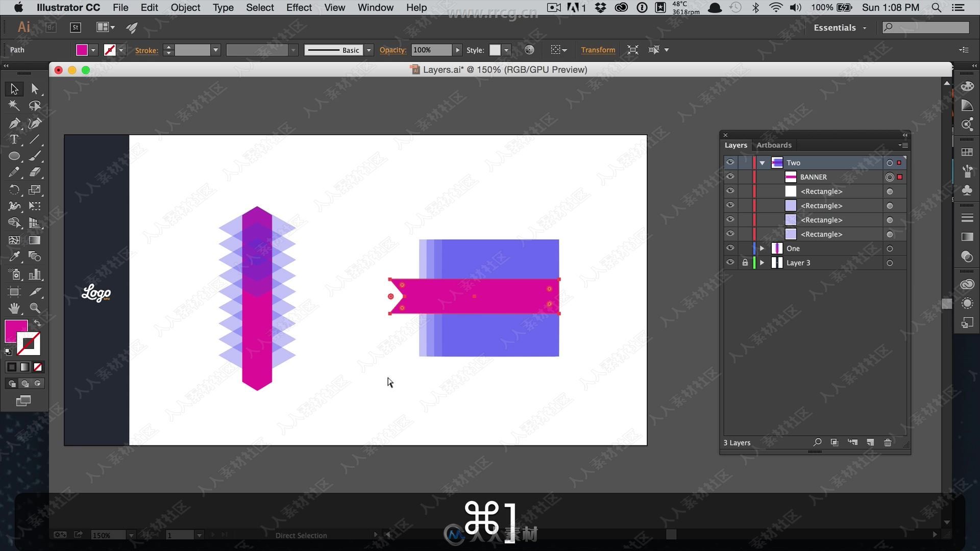Toggle visibility of BANNER layer

(x=730, y=177)
